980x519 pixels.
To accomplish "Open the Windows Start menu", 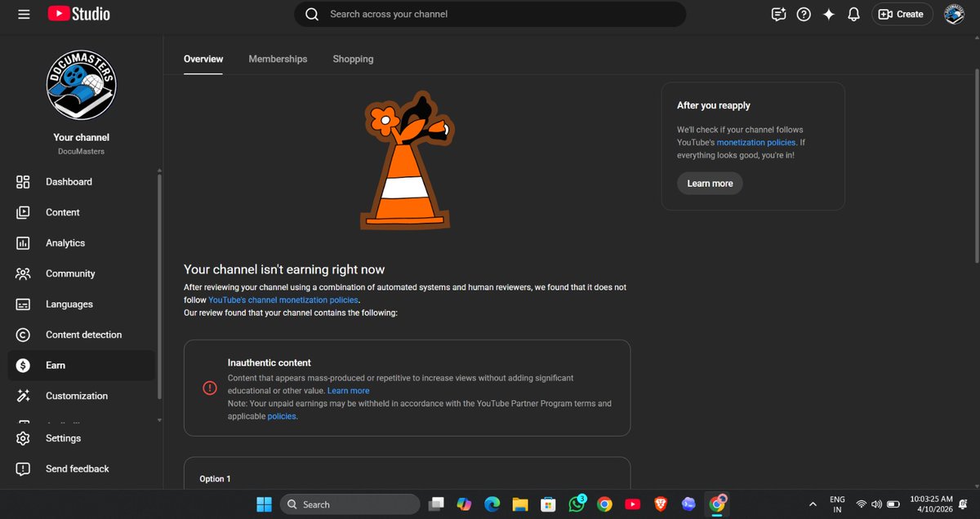I will [264, 504].
